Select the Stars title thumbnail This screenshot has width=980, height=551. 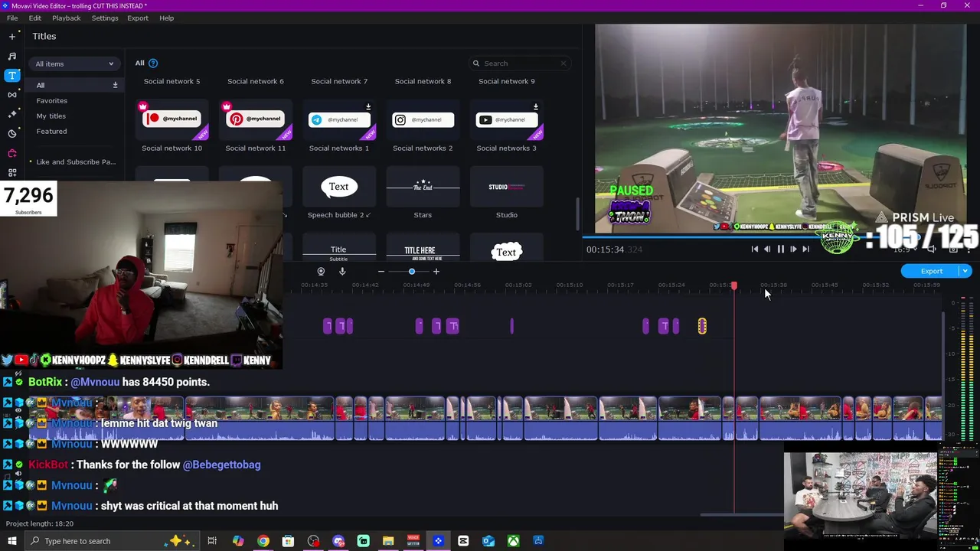tap(423, 187)
